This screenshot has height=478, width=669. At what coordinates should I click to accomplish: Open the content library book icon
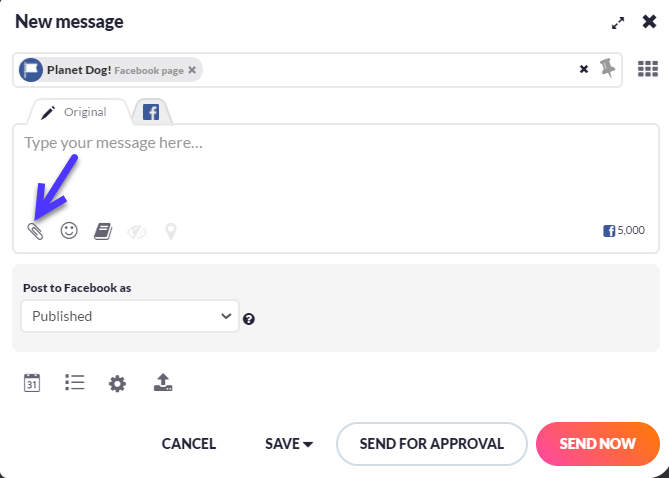[103, 231]
